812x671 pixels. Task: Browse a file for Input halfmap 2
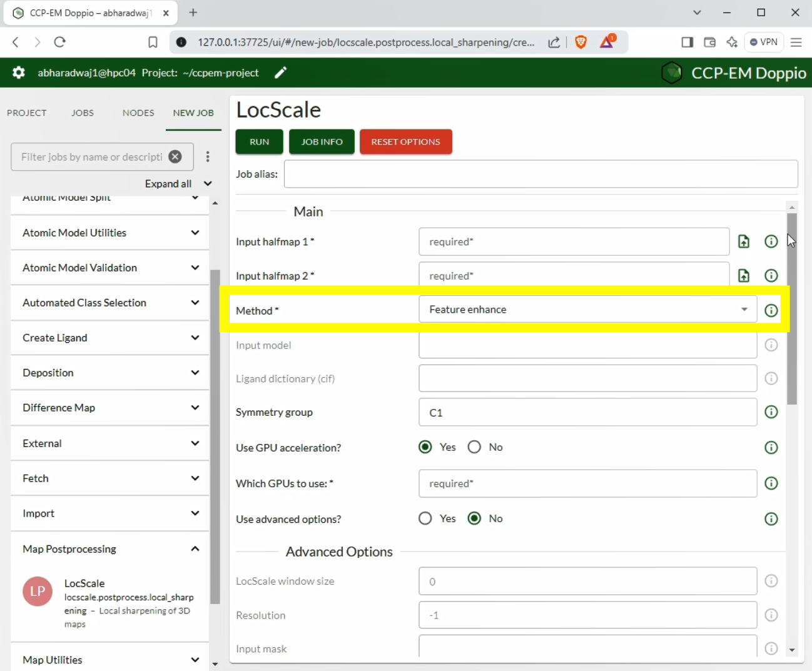click(x=744, y=276)
